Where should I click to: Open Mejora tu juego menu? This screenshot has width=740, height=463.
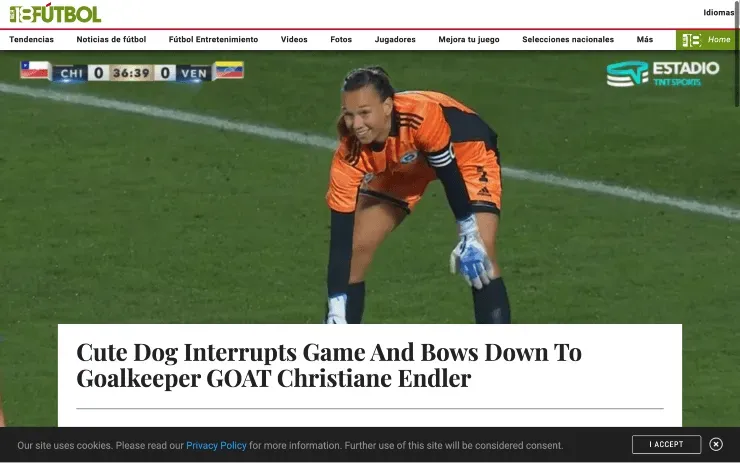tap(469, 40)
